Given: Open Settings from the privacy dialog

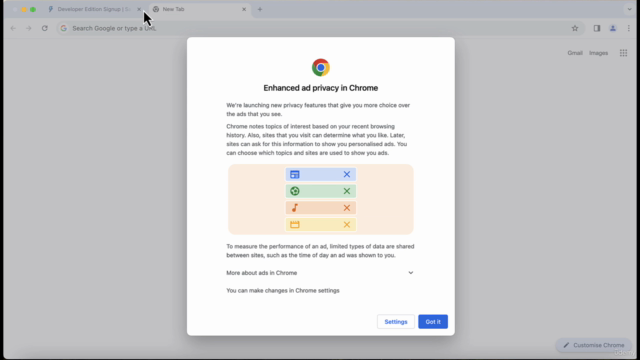Looking at the screenshot, I should [x=396, y=322].
